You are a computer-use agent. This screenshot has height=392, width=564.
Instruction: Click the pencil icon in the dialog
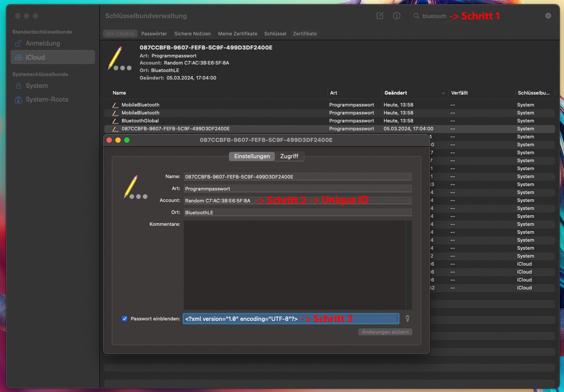tap(135, 187)
